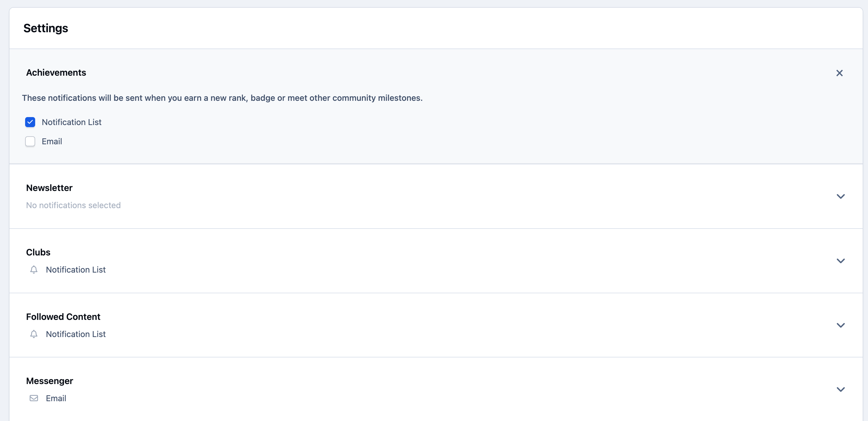Click 'No notifications selected' text under Newsletter
This screenshot has height=421, width=868.
[73, 205]
